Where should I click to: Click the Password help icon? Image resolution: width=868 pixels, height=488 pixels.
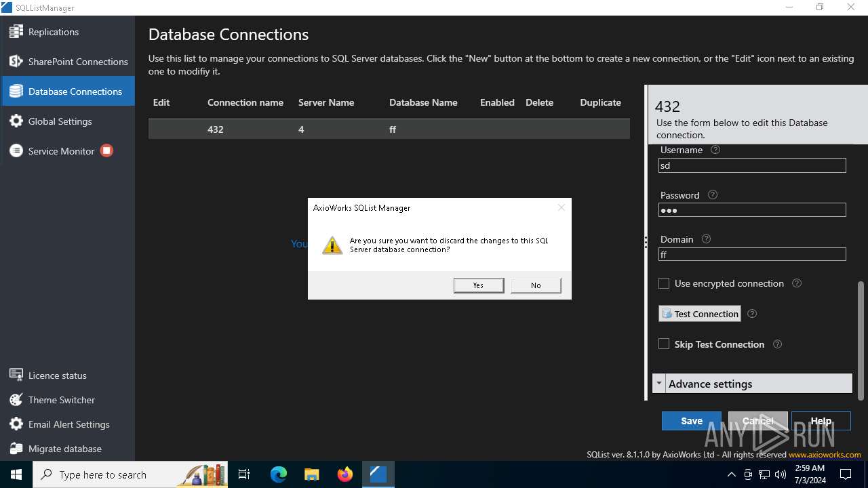712,195
